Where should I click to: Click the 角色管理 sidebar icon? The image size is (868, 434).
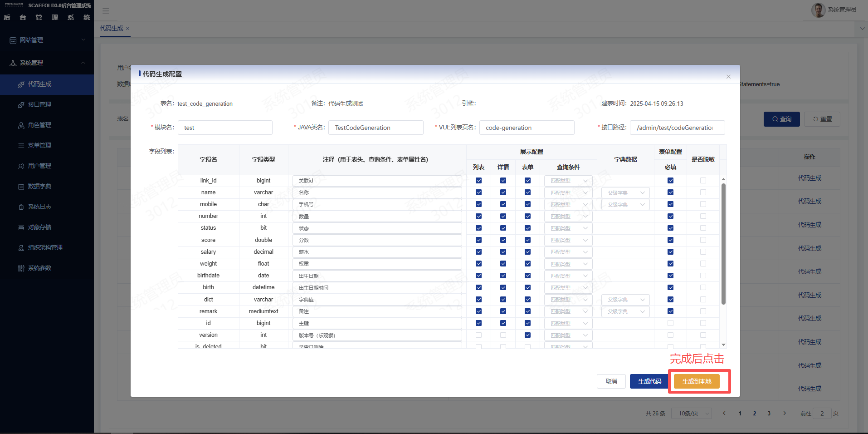(21, 125)
